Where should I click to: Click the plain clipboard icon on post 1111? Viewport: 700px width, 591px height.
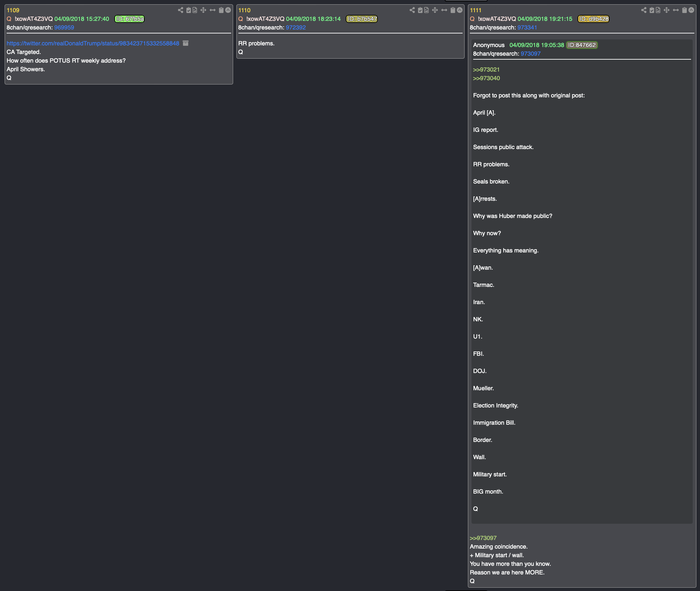tap(684, 10)
